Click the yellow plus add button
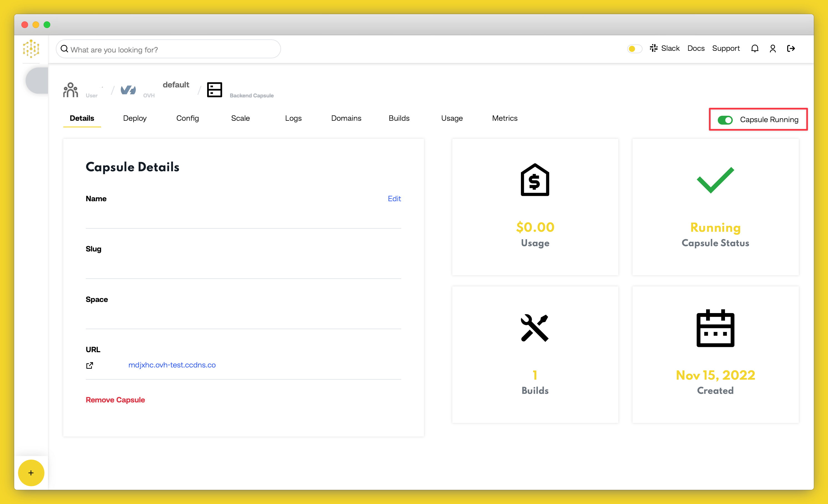The height and width of the screenshot is (504, 828). pos(31,473)
